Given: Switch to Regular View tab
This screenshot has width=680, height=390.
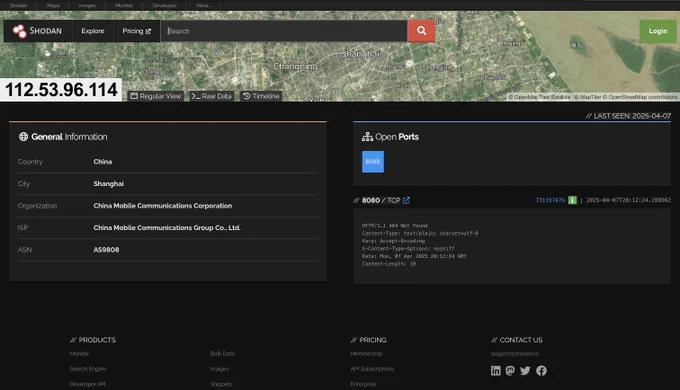Looking at the screenshot, I should 156,96.
